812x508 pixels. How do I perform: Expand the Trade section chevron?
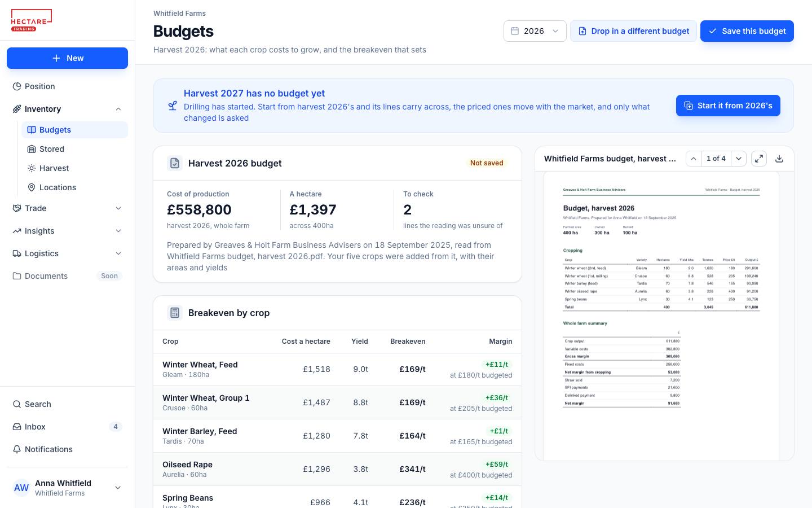[x=118, y=208]
